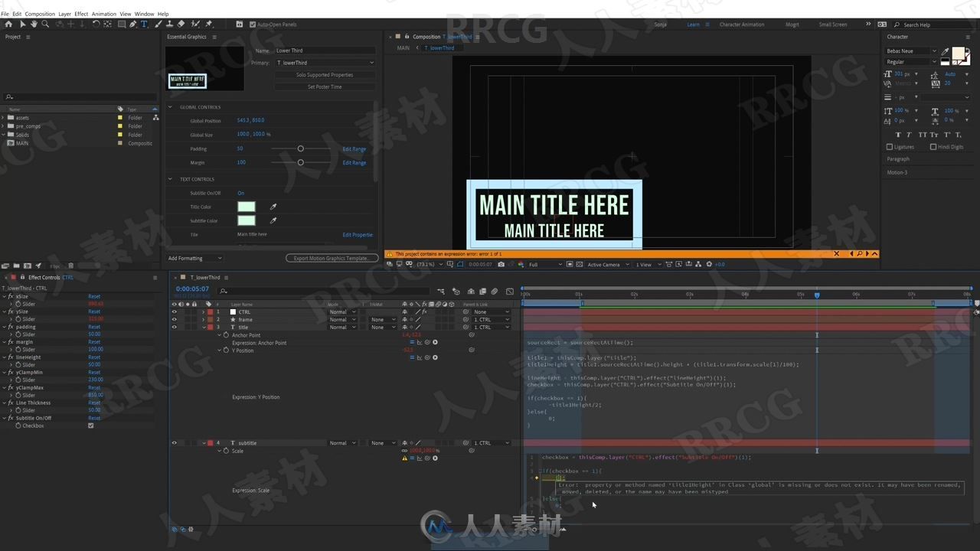Select the Brush tool
Screen dimensions: 980x551
point(158,24)
